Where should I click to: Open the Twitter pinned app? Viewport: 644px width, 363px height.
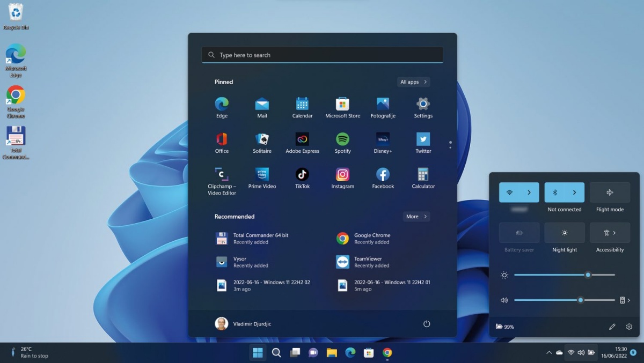(x=423, y=143)
